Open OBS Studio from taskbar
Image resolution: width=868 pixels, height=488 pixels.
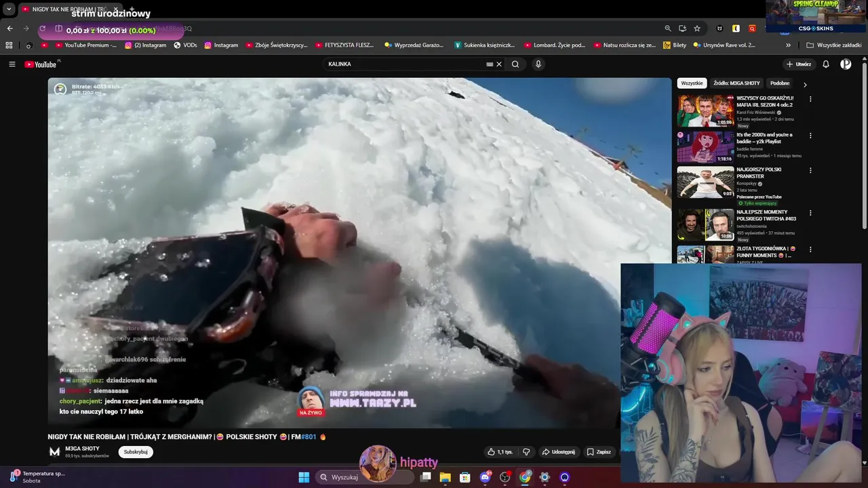click(505, 477)
